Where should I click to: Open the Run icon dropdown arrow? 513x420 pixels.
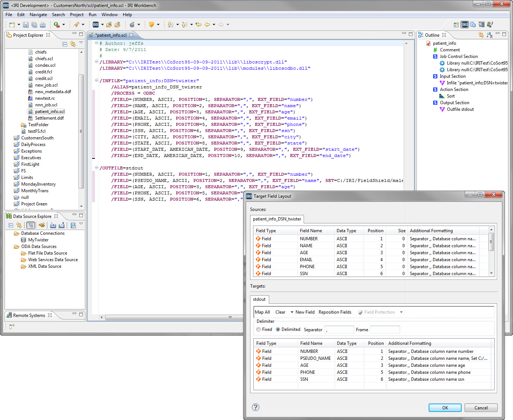[x=63, y=25]
